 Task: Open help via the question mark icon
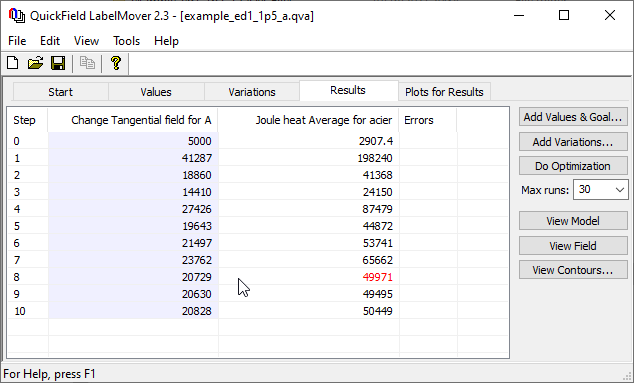pyautogui.click(x=116, y=63)
